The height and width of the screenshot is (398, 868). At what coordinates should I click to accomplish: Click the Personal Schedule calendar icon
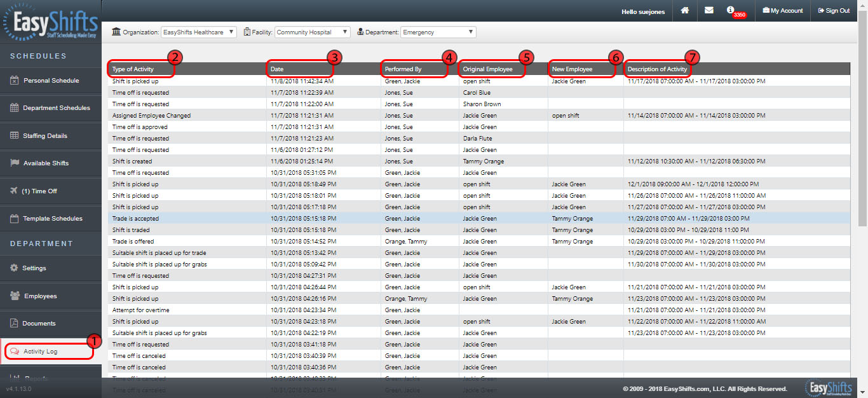point(15,81)
